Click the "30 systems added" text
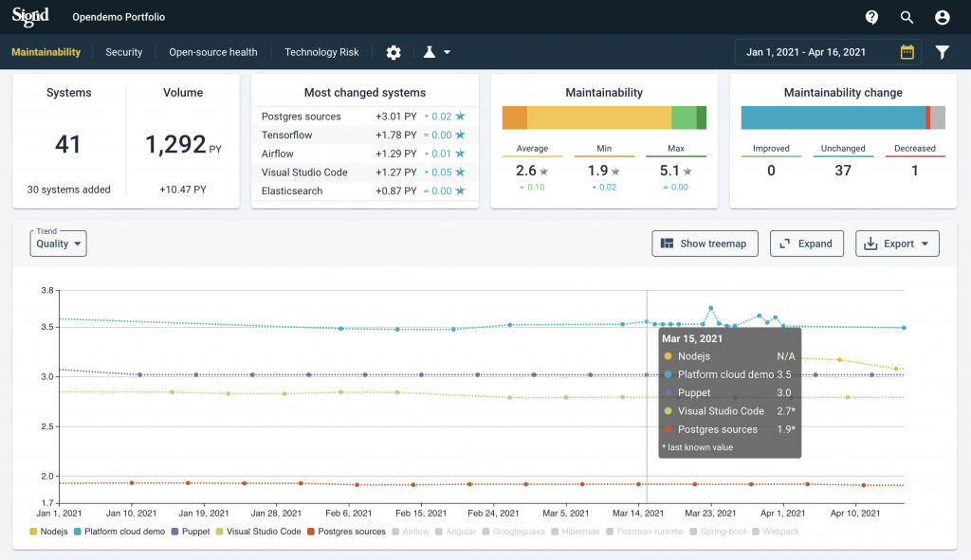This screenshot has height=560, width=971. [x=68, y=190]
